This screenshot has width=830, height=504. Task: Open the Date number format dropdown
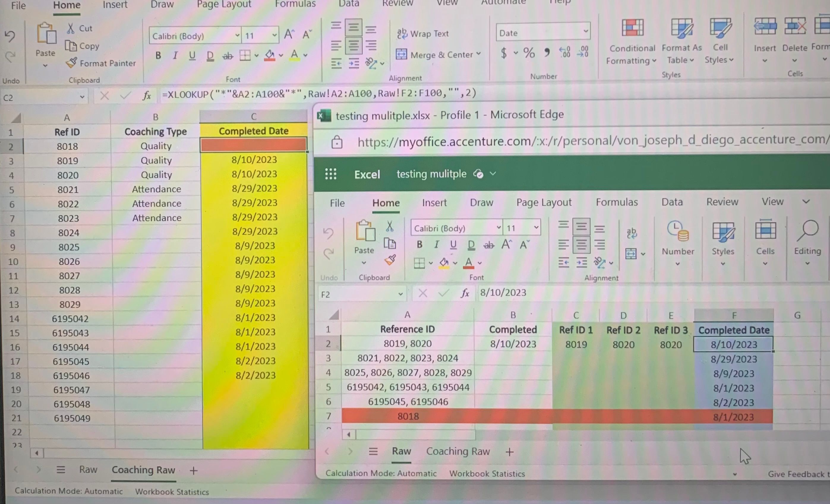point(586,32)
